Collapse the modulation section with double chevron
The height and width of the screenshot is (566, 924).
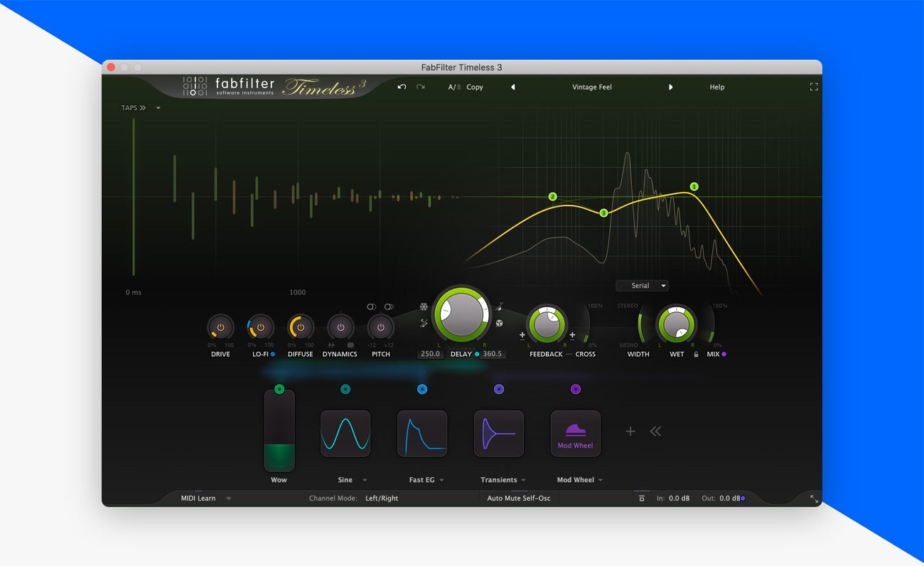pos(655,431)
